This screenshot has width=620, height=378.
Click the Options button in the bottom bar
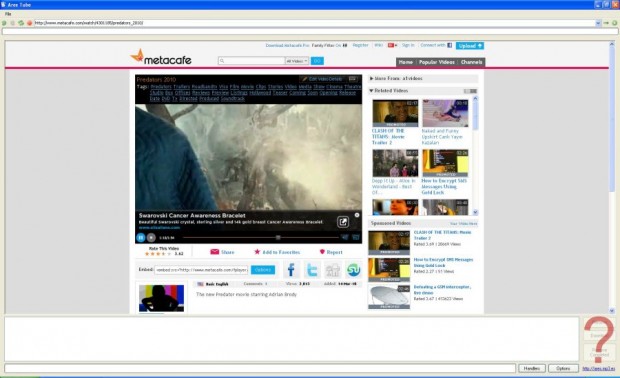(563, 369)
